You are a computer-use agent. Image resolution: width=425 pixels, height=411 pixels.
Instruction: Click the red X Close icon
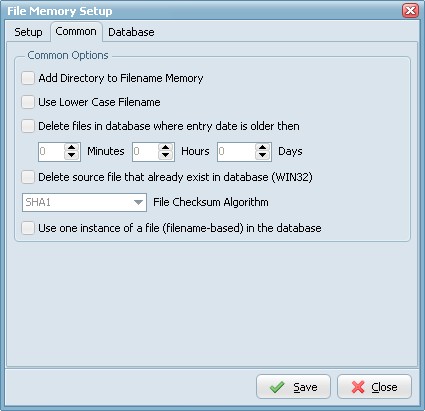pyautogui.click(x=358, y=387)
